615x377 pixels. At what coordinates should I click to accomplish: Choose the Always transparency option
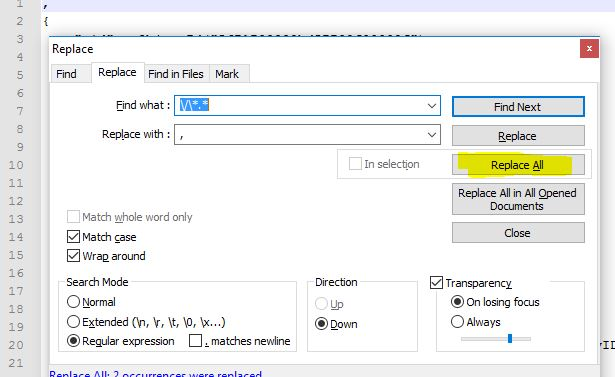pyautogui.click(x=457, y=322)
